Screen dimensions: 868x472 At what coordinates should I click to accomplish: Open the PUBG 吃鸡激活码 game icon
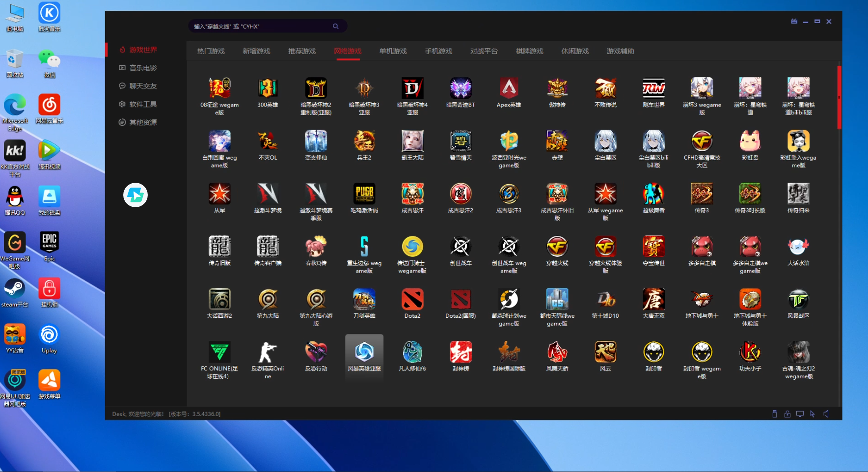364,194
